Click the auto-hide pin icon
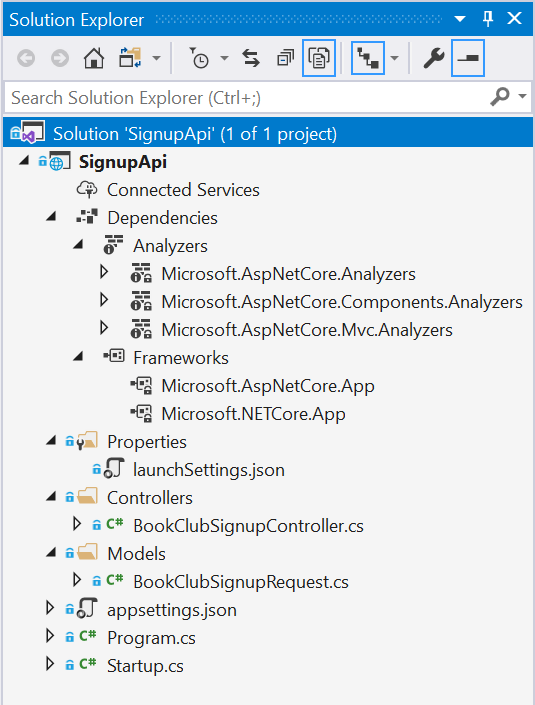This screenshot has width=535, height=705. pos(488,19)
